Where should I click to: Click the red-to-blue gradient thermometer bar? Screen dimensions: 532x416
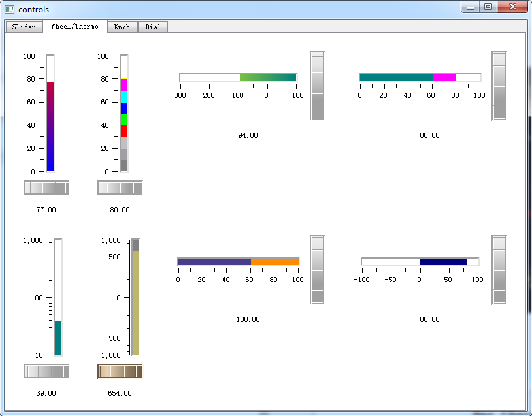click(50, 124)
